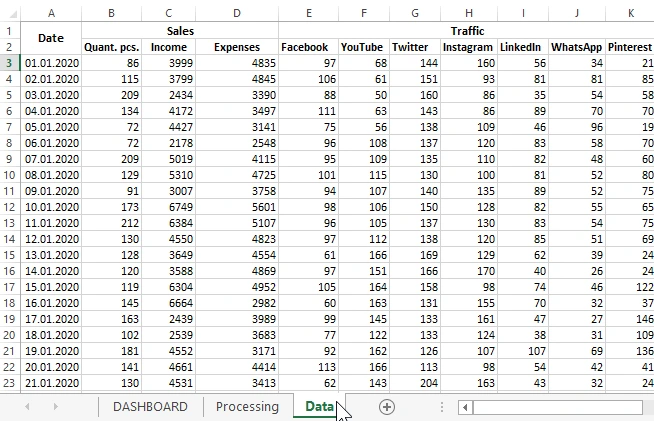This screenshot has width=654, height=421.
Task: Select date cell 10.01.2020
Action: click(x=51, y=207)
